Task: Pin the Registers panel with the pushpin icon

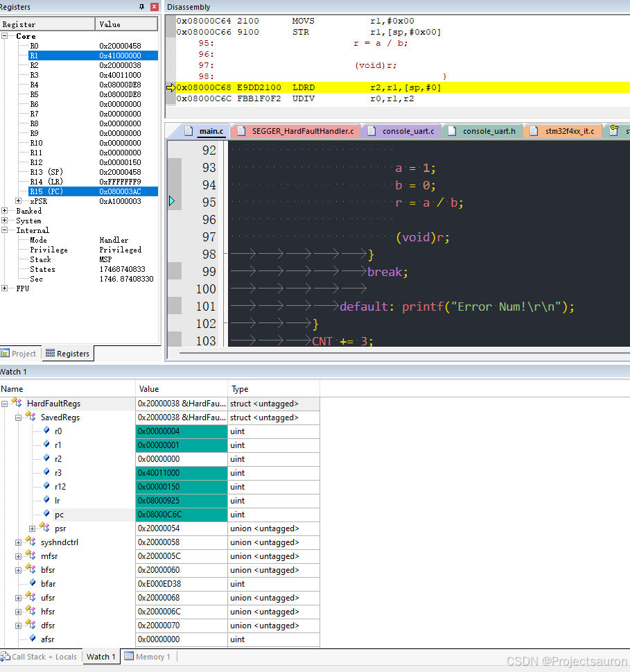Action: [x=142, y=6]
